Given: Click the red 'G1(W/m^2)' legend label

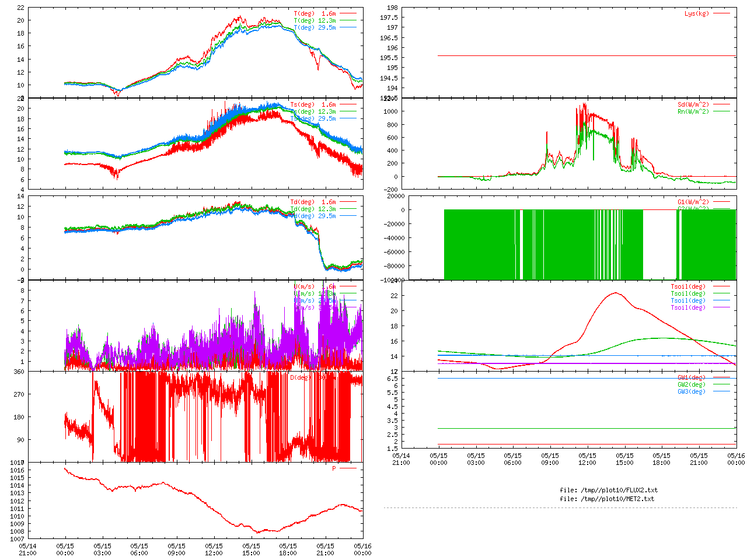Looking at the screenshot, I should click(693, 202).
